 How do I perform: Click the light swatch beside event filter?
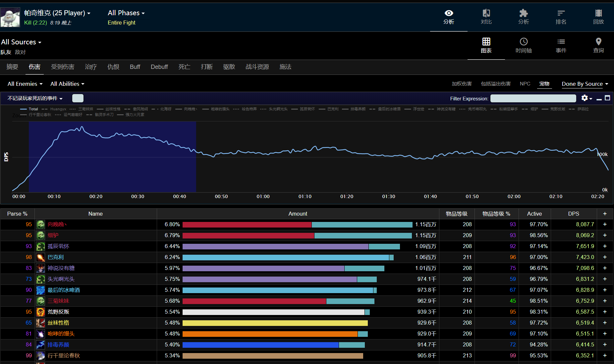(x=78, y=98)
